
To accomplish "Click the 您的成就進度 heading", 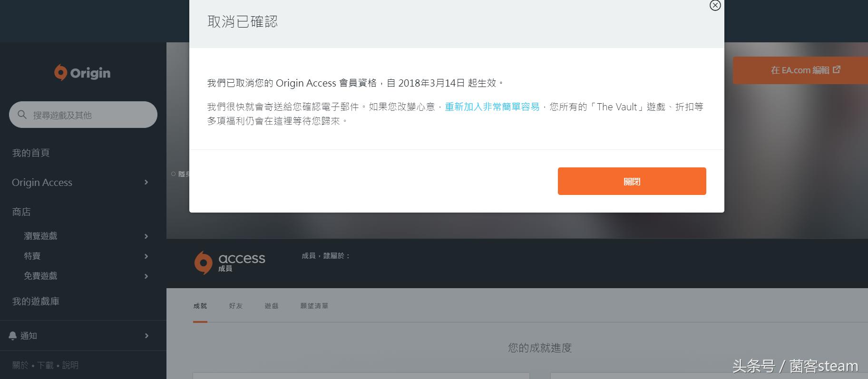I will click(x=540, y=348).
